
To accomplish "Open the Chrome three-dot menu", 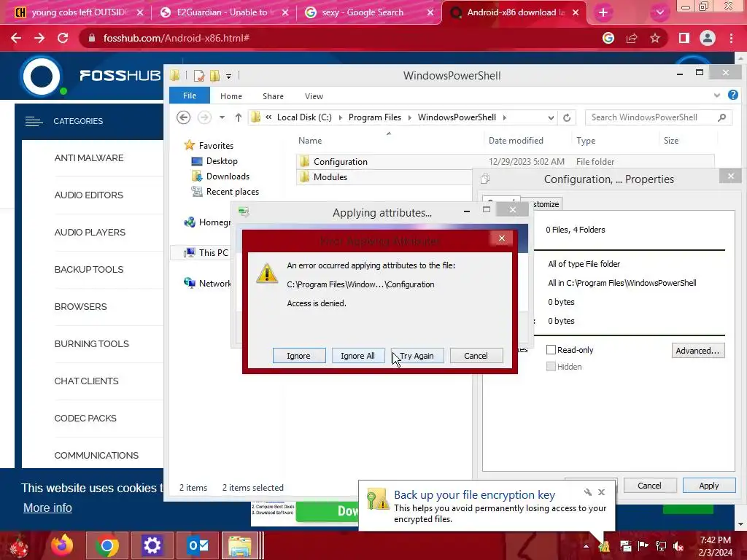I will tap(731, 38).
